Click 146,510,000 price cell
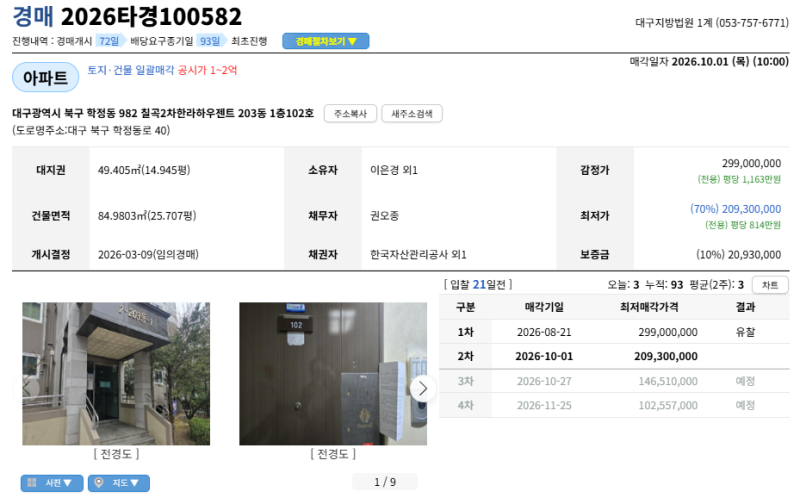 tap(668, 381)
